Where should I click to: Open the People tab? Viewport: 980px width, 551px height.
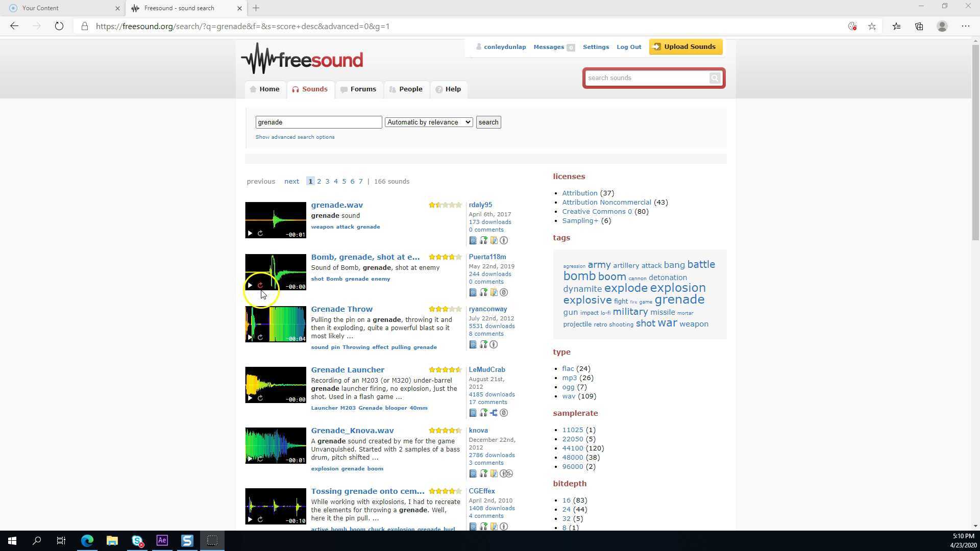pos(406,89)
